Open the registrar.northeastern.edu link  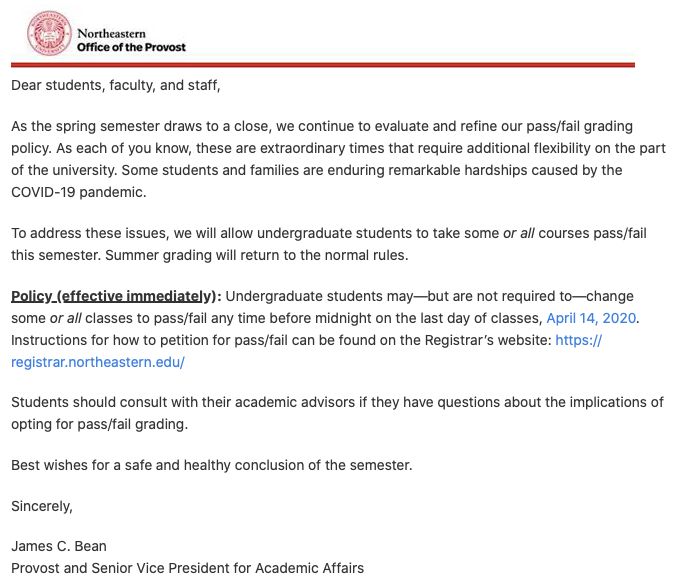point(98,362)
